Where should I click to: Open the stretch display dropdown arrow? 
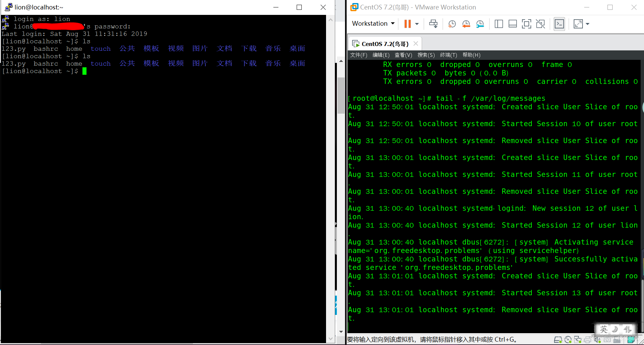pos(588,24)
